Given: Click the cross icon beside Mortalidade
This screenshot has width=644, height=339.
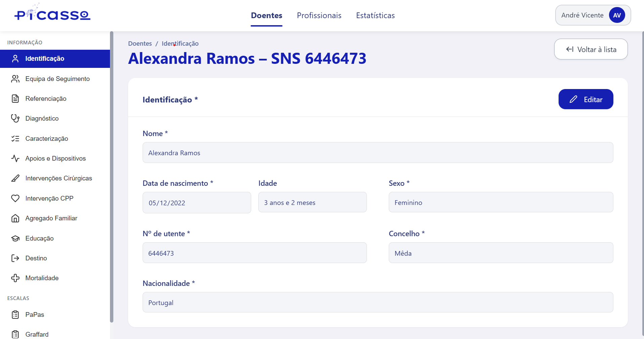Looking at the screenshot, I should 15,278.
